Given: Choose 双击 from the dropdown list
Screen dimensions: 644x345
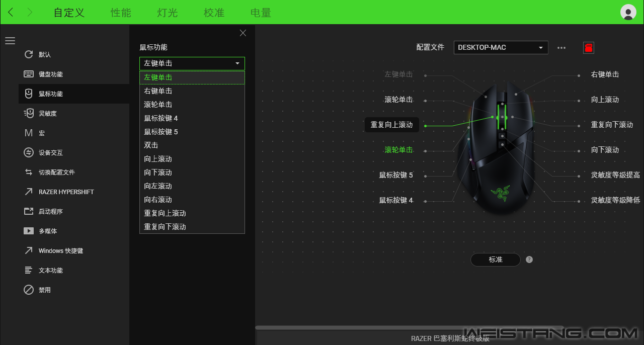Looking at the screenshot, I should point(151,145).
